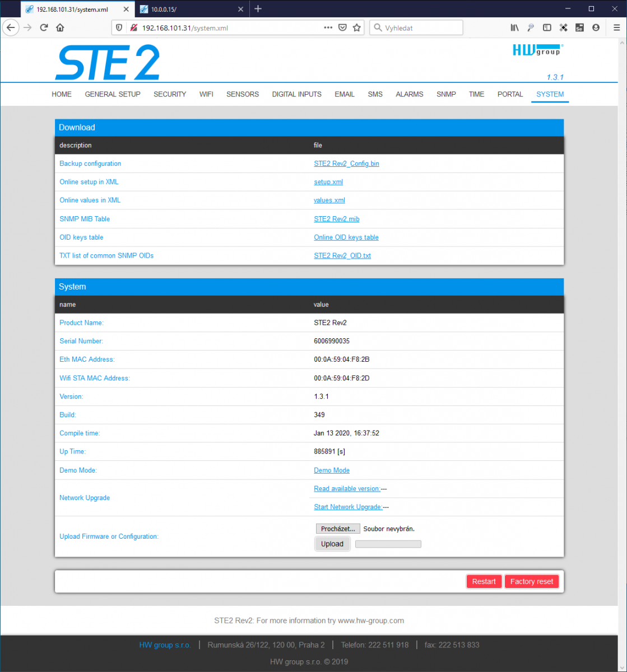The width and height of the screenshot is (627, 672).
Task: Open the values.xml link
Action: tap(329, 200)
